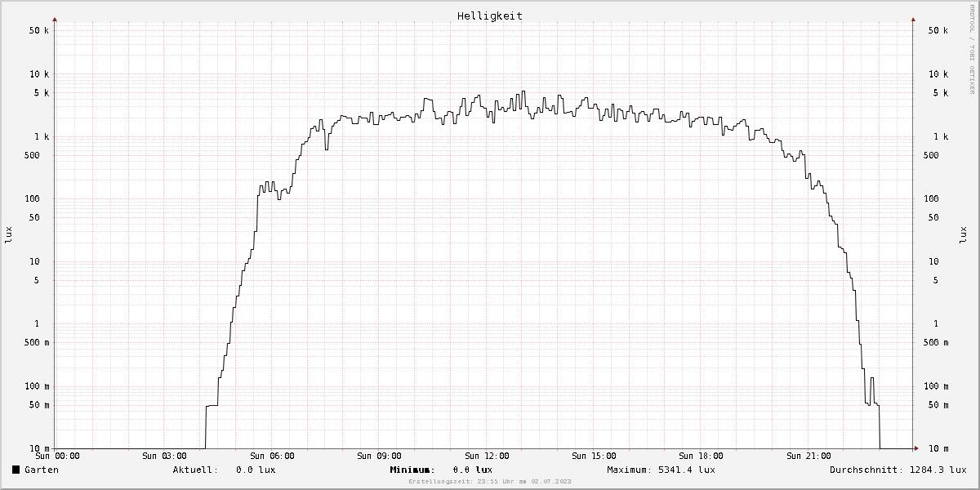980x490 pixels.
Task: Select the "Sun 21:00" time axis label
Action: (808, 456)
